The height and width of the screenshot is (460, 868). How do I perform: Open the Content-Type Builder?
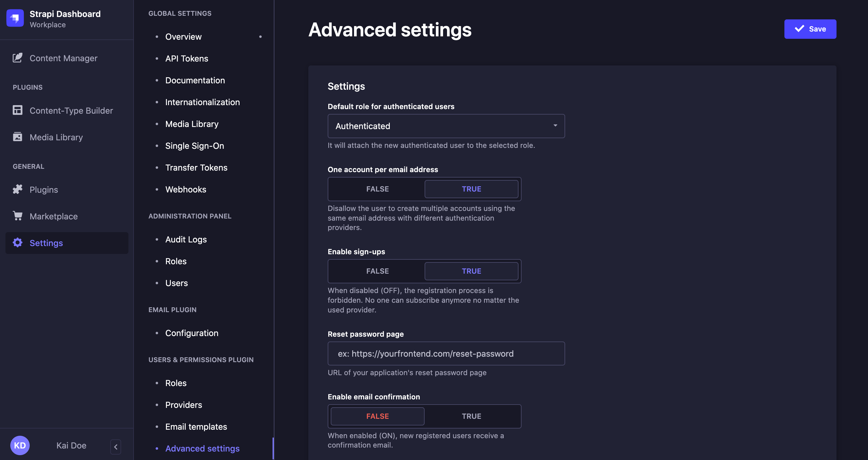tap(71, 110)
